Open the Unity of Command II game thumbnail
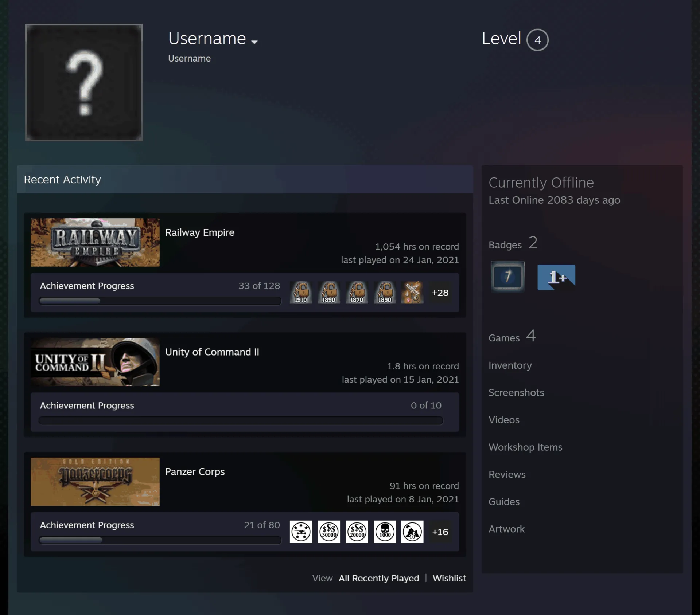 (x=95, y=362)
